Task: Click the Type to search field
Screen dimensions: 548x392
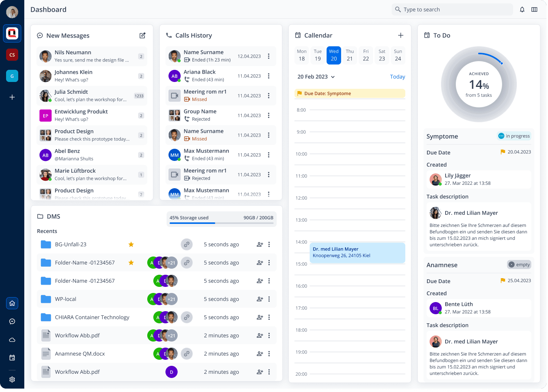Action: 452,9
